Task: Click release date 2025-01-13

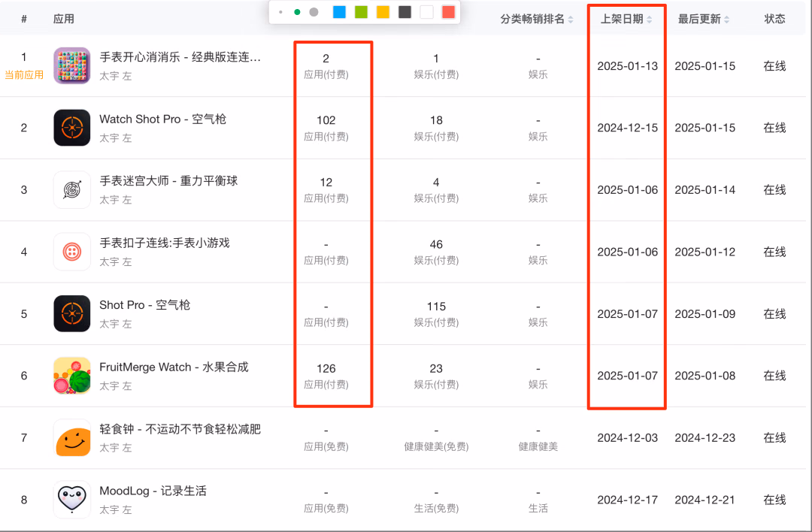Action: point(628,66)
